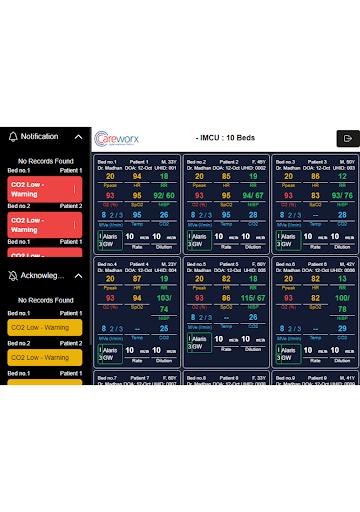This screenshot has width=360, height=512.
Task: Collapse the Notification section chevron
Action: (78, 137)
